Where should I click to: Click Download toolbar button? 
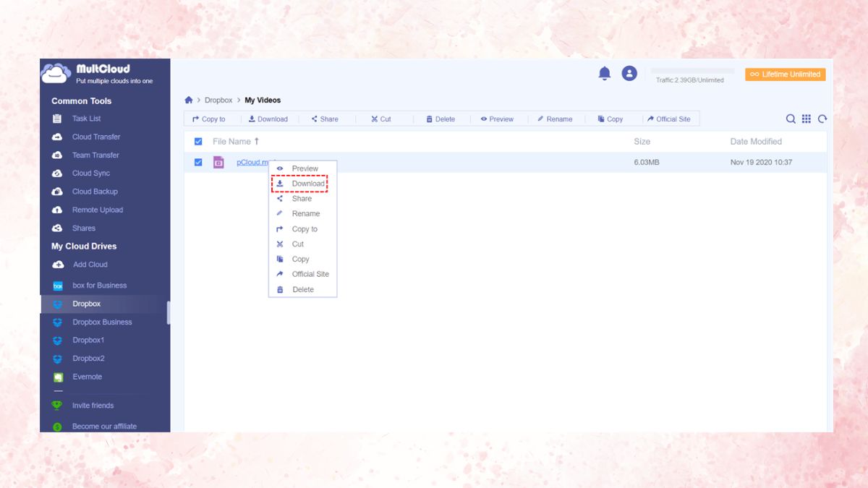pyautogui.click(x=268, y=119)
